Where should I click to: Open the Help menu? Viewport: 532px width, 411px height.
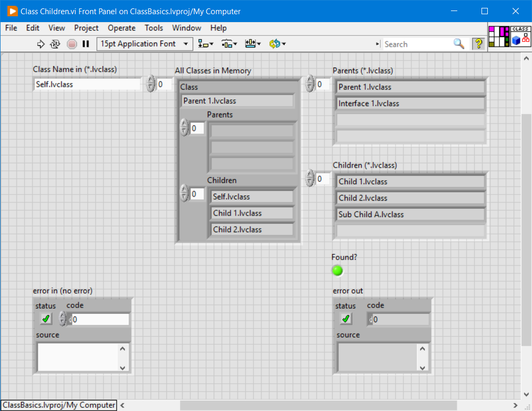(218, 28)
